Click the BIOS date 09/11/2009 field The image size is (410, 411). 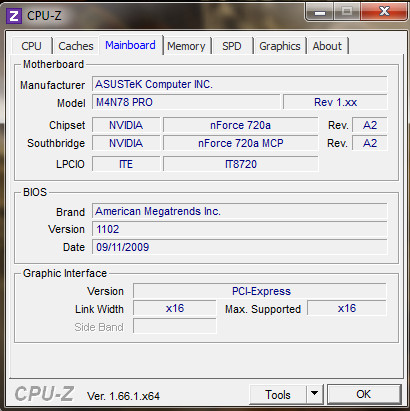[x=240, y=247]
